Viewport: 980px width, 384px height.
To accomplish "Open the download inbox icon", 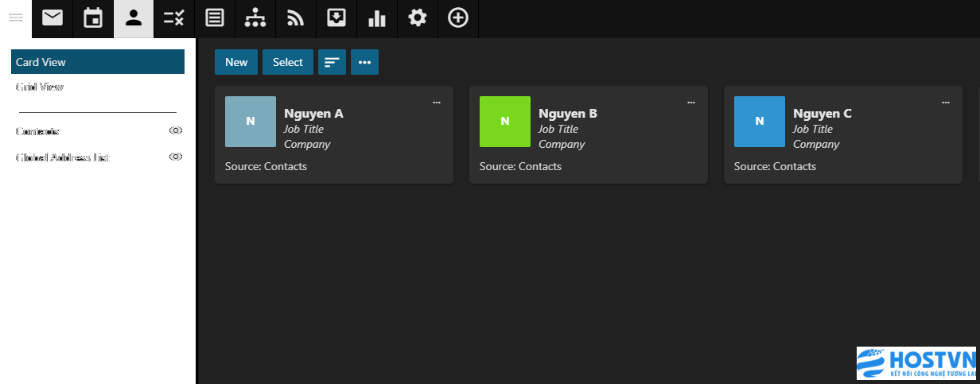I will [336, 17].
